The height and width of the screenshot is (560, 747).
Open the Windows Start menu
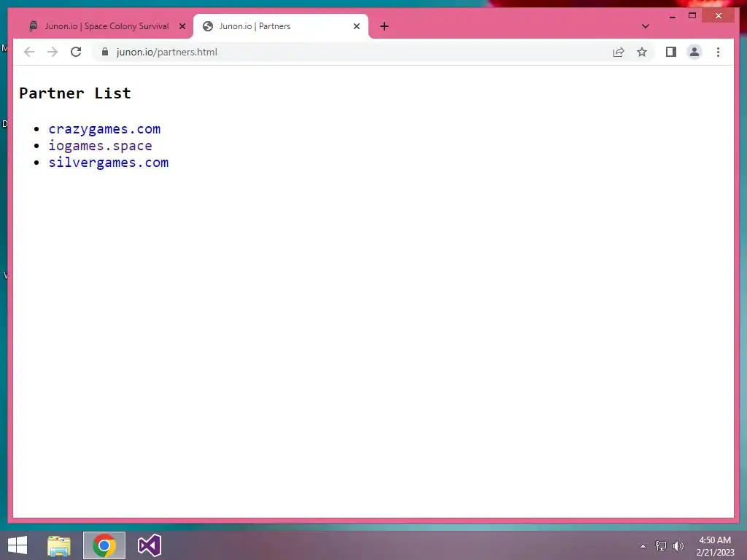tap(18, 545)
